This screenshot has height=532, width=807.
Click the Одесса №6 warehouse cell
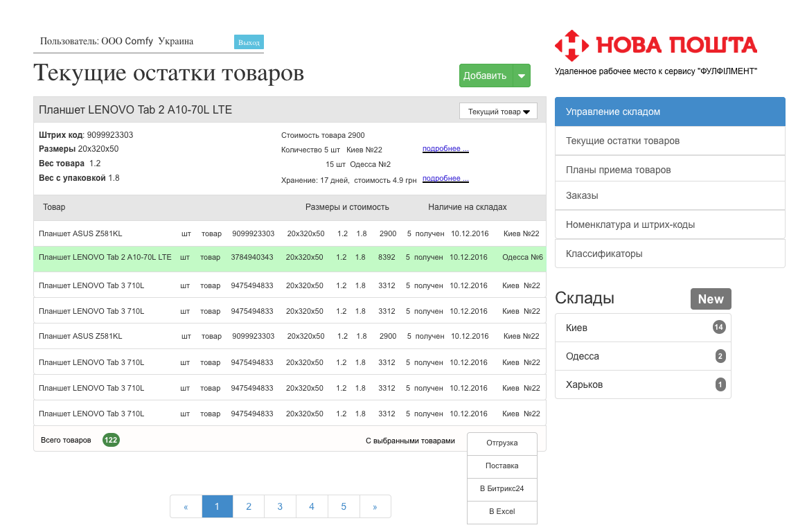pyautogui.click(x=522, y=257)
